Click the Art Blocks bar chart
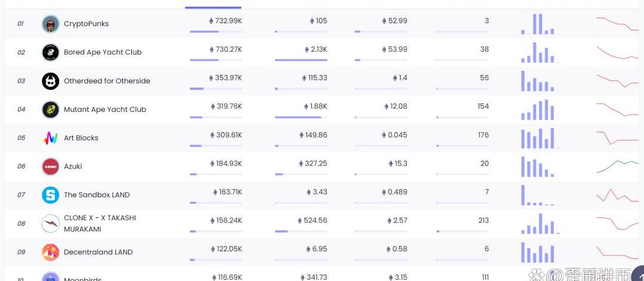 pyautogui.click(x=539, y=138)
